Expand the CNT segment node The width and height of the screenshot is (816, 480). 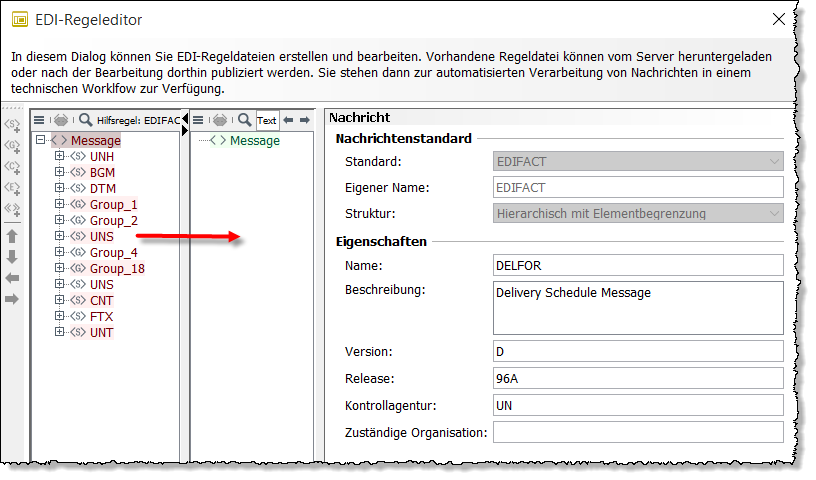click(x=59, y=300)
